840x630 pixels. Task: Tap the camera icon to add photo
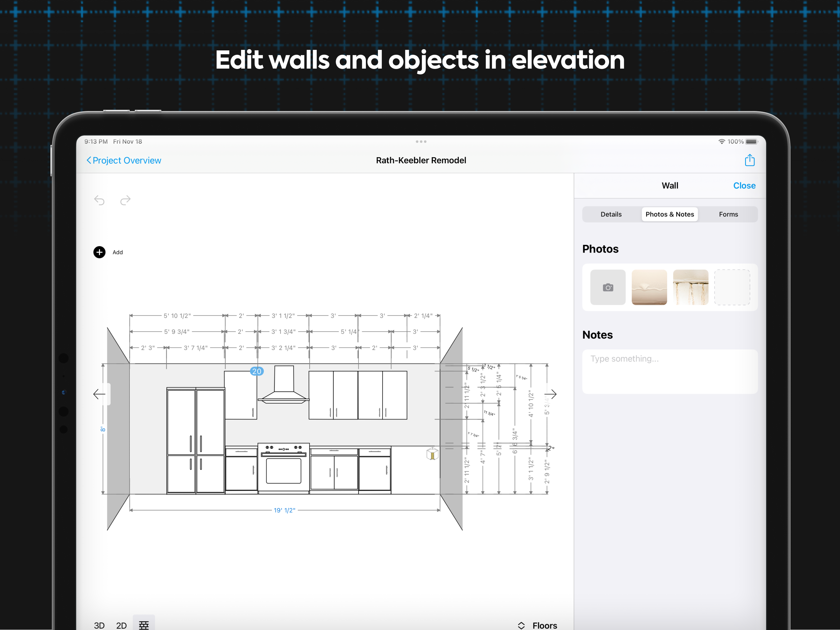[x=608, y=288]
